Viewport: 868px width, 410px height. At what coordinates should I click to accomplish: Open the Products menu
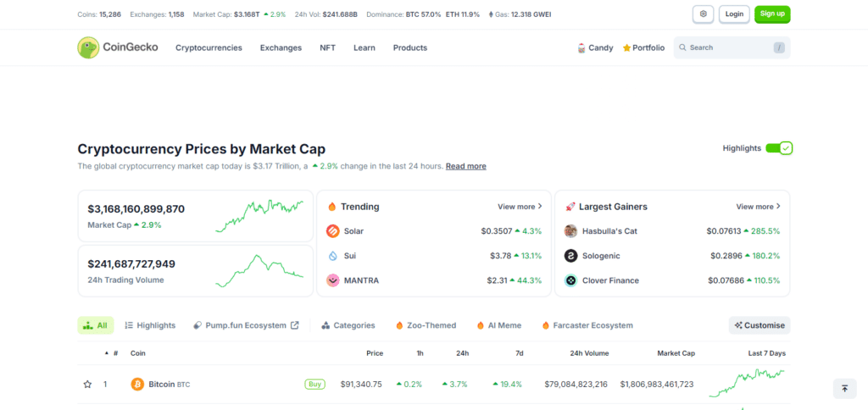[x=410, y=47]
